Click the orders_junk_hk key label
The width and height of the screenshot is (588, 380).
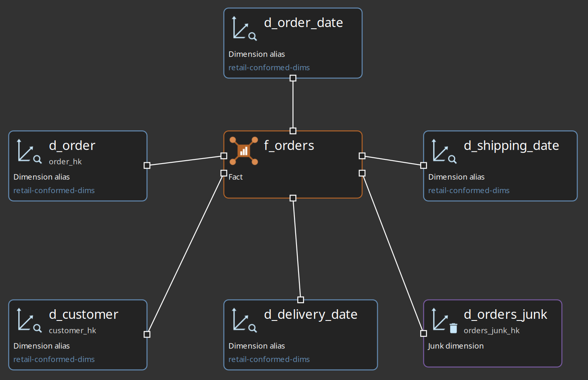point(491,330)
